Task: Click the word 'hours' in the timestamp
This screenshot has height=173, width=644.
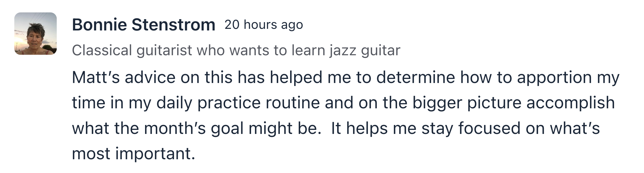Action: point(260,25)
